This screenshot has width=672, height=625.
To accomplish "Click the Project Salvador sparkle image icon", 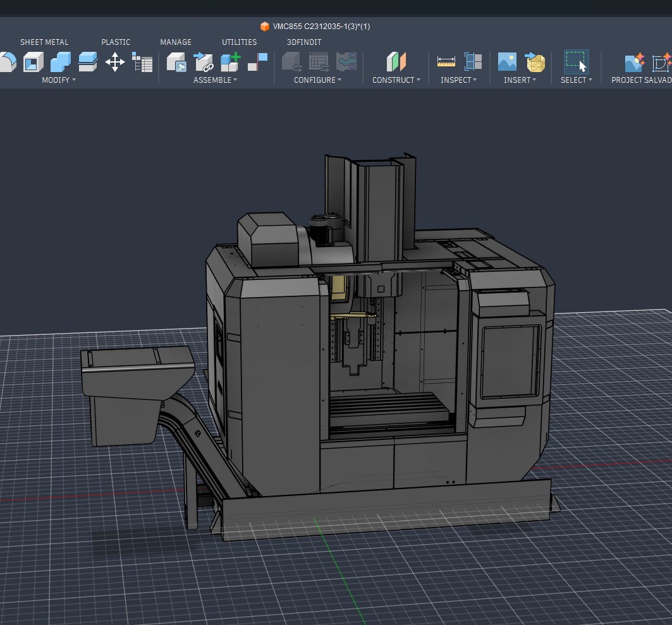I will [635, 62].
